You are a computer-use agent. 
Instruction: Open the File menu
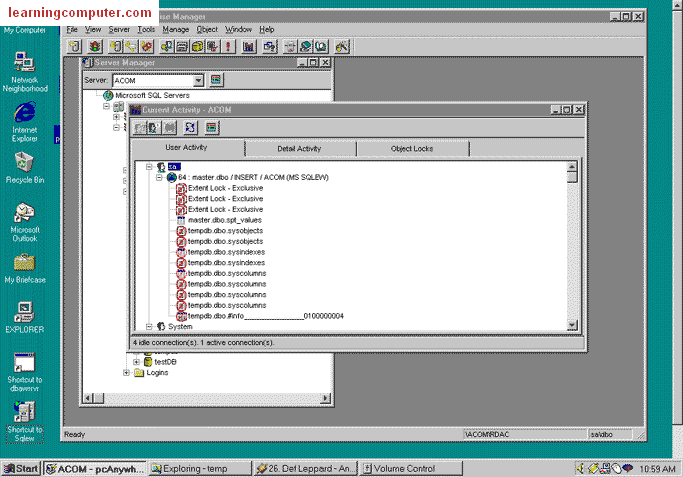point(72,29)
